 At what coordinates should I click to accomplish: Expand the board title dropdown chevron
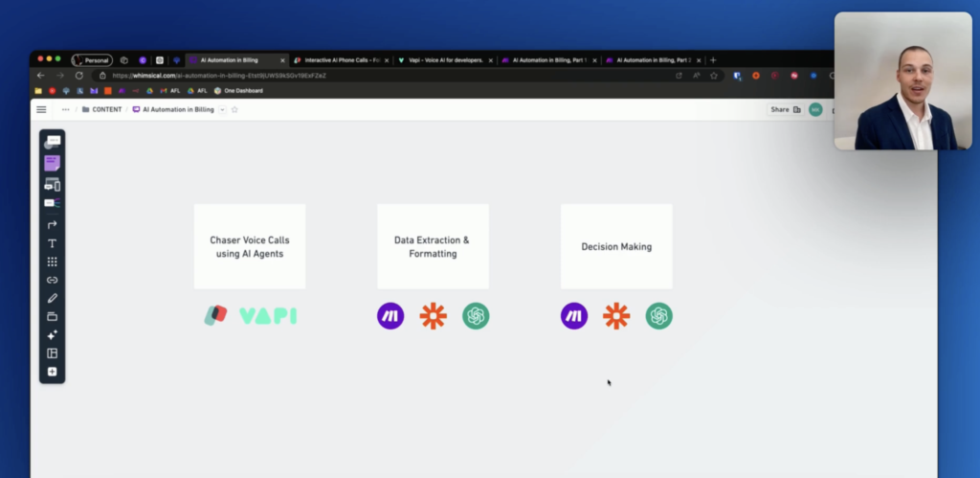pos(222,109)
